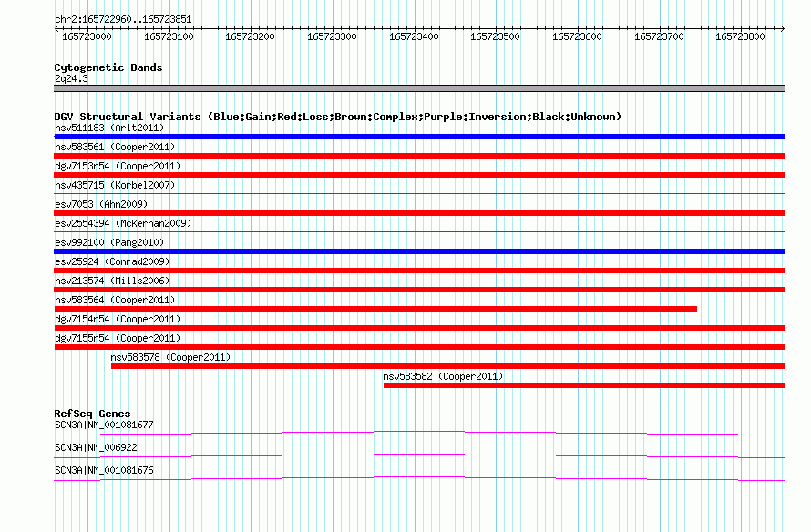
Task: Select the 2q24.3 band label
Action: pos(71,78)
